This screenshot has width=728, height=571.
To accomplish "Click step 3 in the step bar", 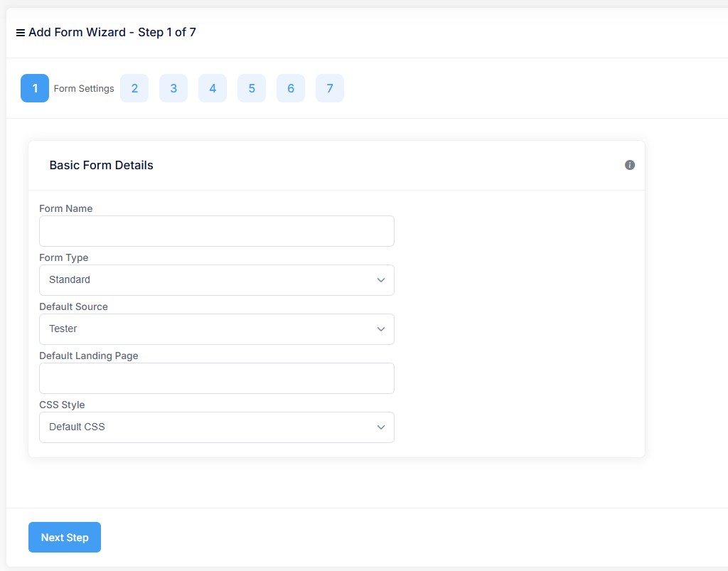I will [173, 88].
